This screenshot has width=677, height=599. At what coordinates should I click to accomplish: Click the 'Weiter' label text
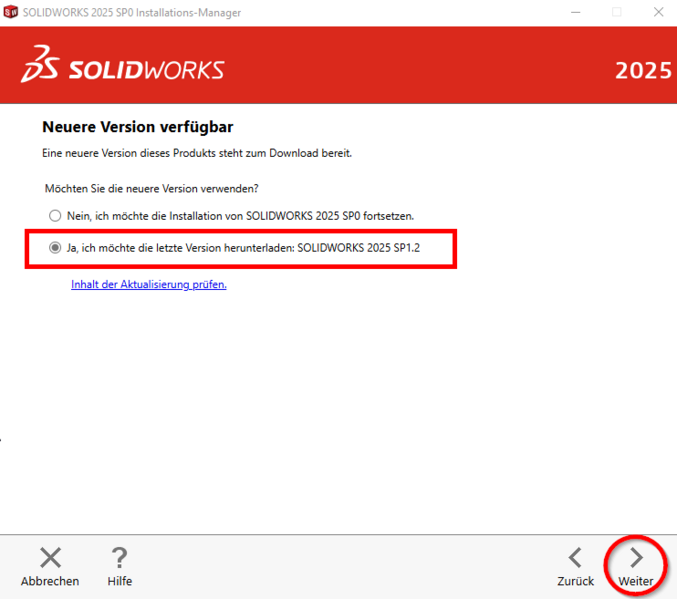click(x=636, y=581)
